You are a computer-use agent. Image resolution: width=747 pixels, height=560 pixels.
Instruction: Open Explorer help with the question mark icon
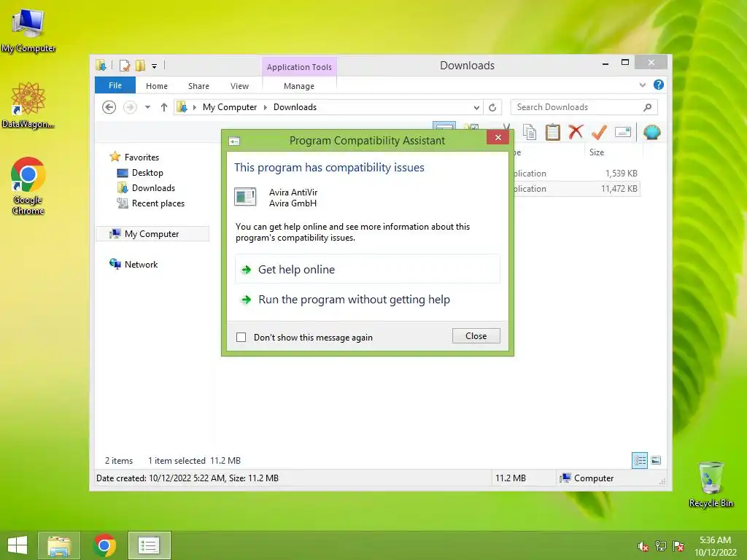pos(659,85)
